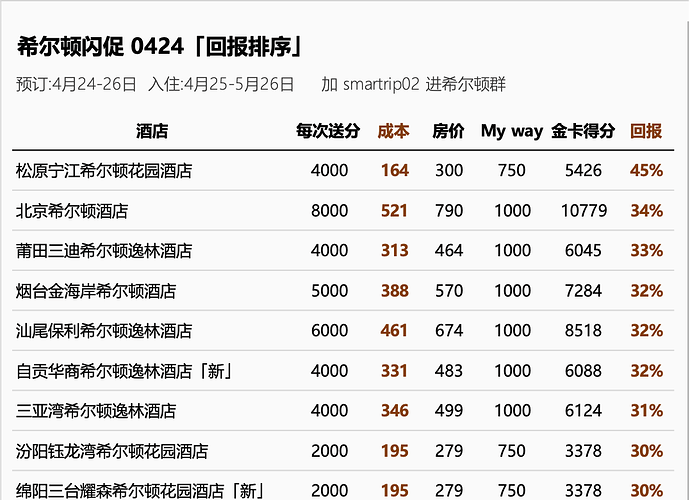The image size is (690, 500).
Task: Click room price 483
Action: (x=449, y=371)
